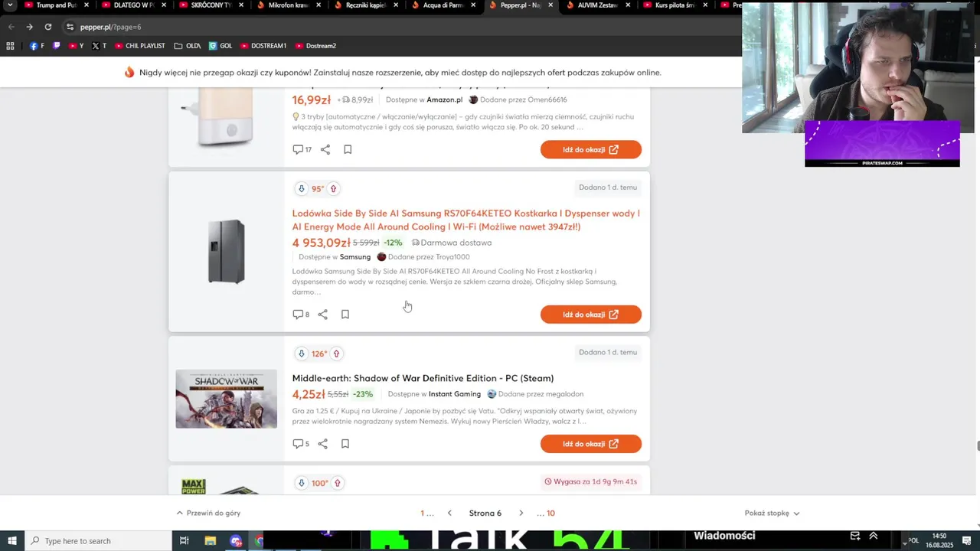The image size is (980, 551).
Task: Vote up the 100° deal
Action: (337, 483)
